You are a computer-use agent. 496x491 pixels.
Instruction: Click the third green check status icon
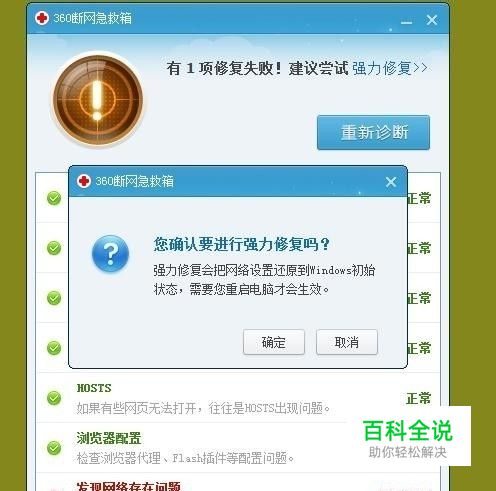point(54,298)
